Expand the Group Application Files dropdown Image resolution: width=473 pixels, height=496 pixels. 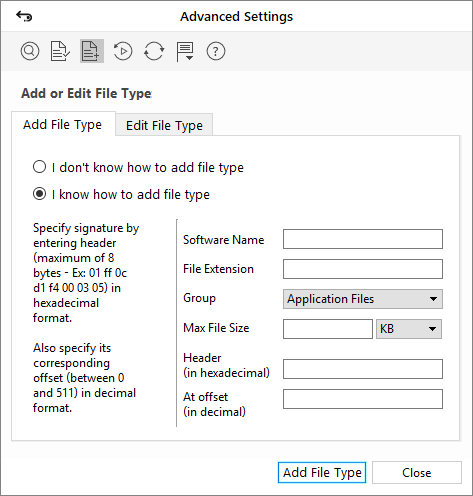coord(363,299)
